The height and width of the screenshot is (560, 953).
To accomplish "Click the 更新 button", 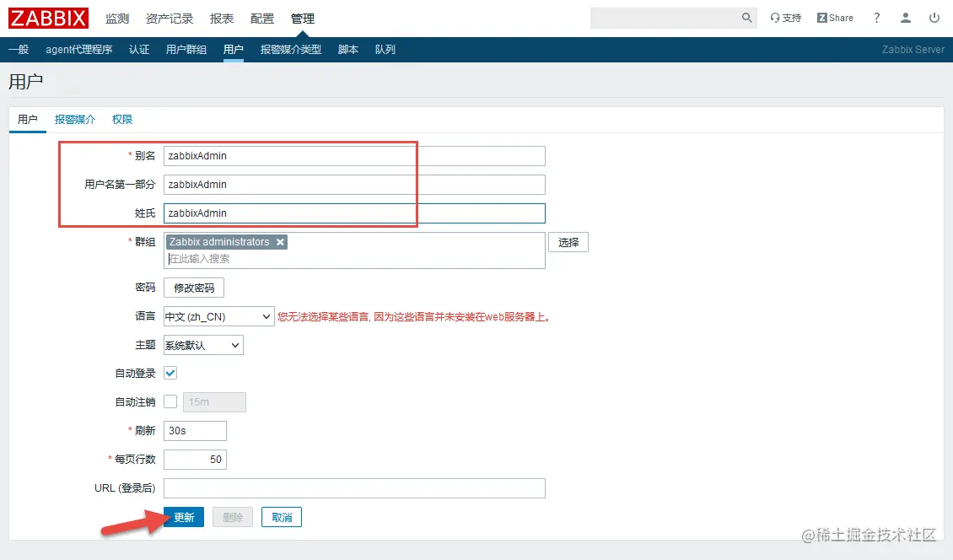I will (x=184, y=517).
